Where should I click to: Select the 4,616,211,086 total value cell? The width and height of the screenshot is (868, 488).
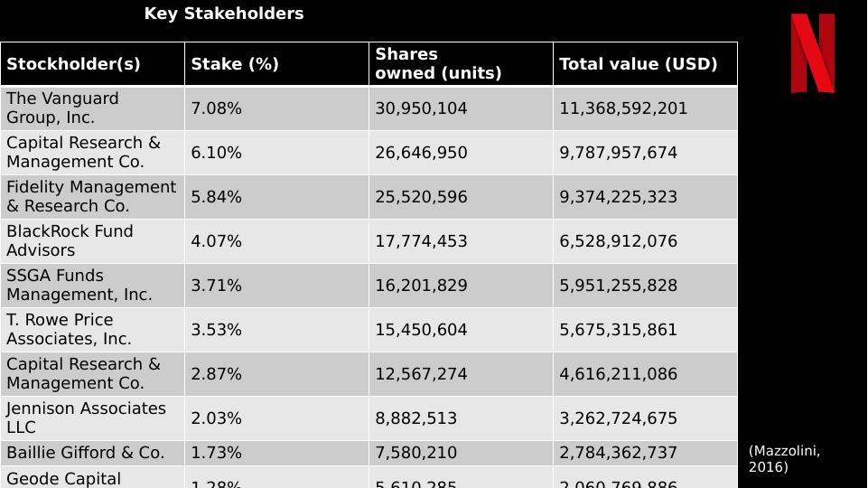[618, 374]
